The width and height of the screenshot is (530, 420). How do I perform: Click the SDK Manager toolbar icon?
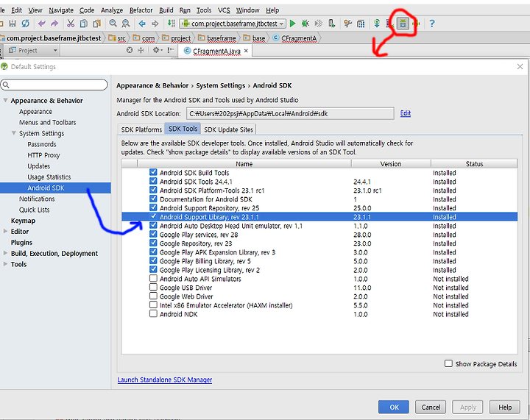(403, 24)
